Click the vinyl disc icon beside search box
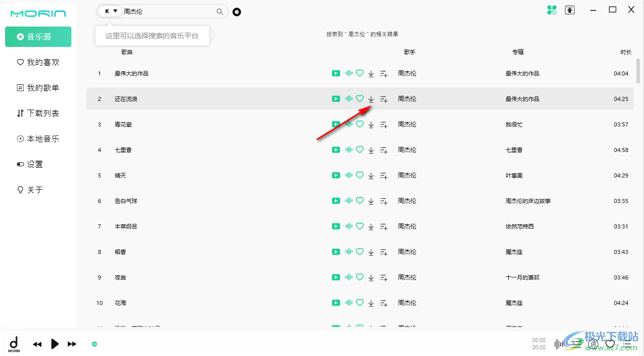The image size is (644, 356). 237,12
